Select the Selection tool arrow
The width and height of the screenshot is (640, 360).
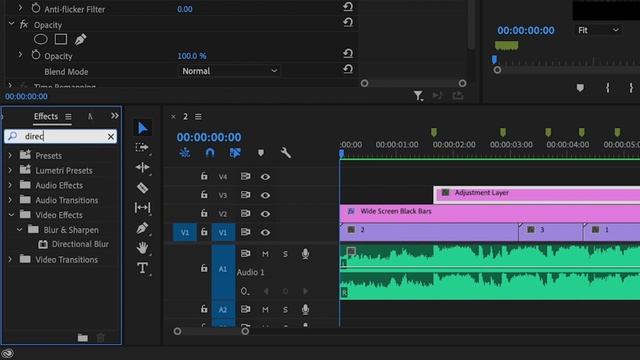click(142, 128)
